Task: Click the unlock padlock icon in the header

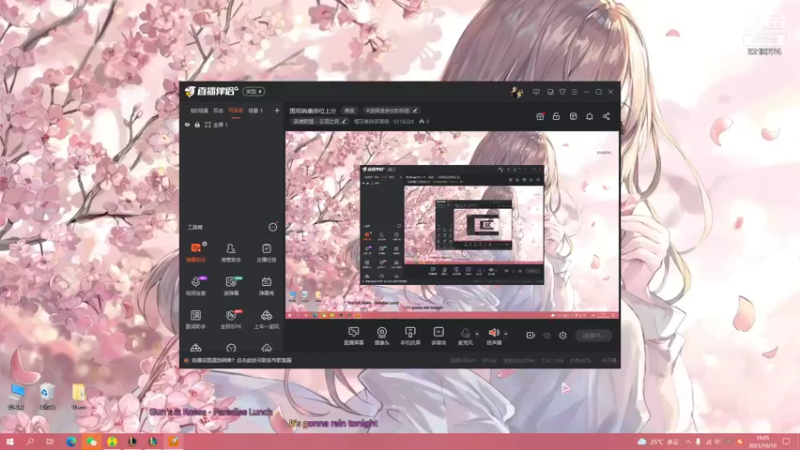Action: [556, 116]
